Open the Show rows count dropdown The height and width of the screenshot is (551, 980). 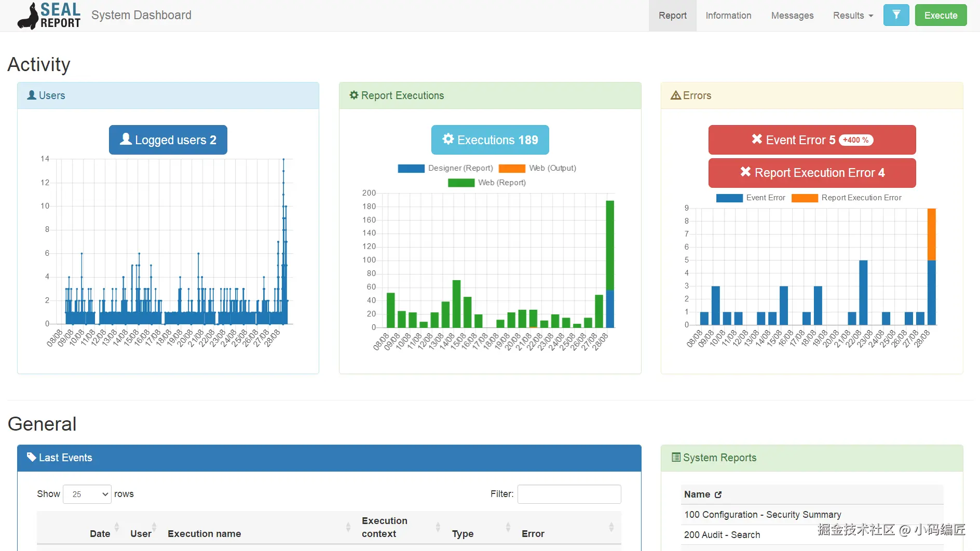tap(87, 494)
